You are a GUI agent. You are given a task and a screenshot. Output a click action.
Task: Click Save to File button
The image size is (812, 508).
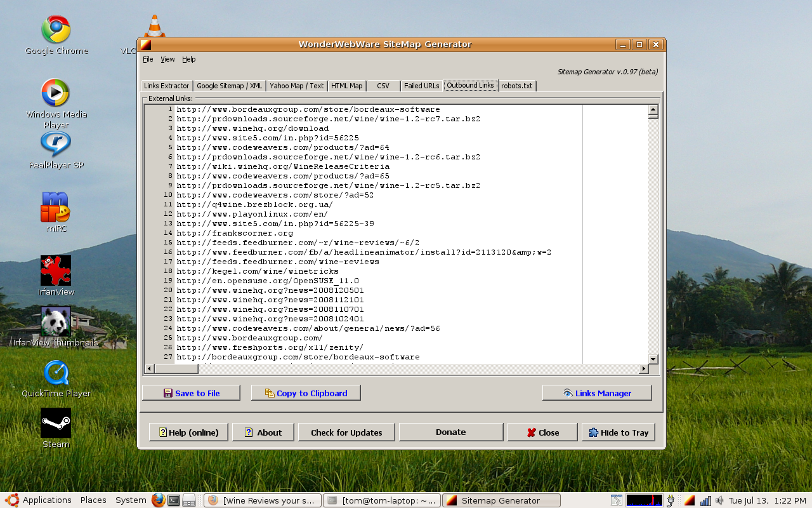point(191,393)
